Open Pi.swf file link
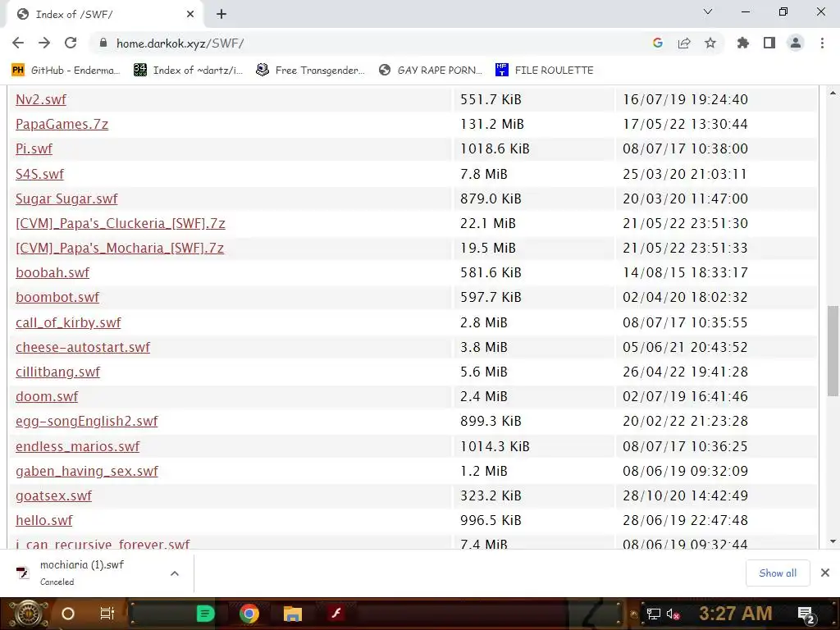Viewport: 840px width, 630px height. pyautogui.click(x=34, y=148)
